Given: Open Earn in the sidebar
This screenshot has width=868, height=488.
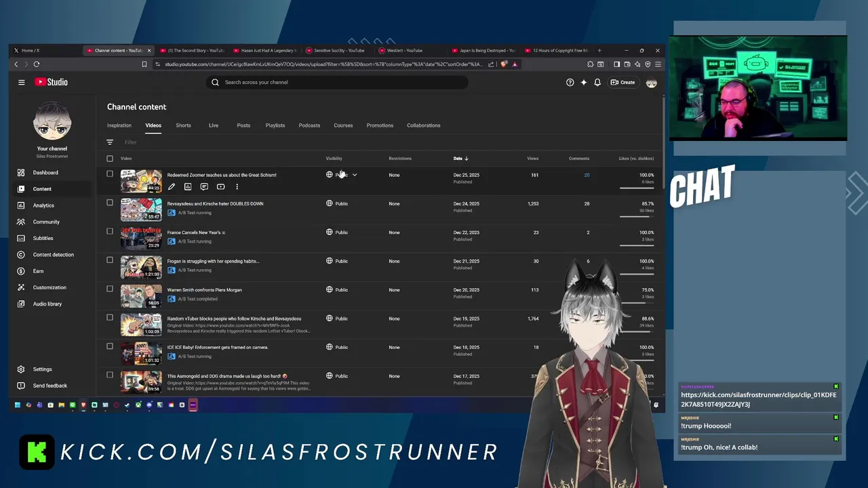Looking at the screenshot, I should (51, 271).
